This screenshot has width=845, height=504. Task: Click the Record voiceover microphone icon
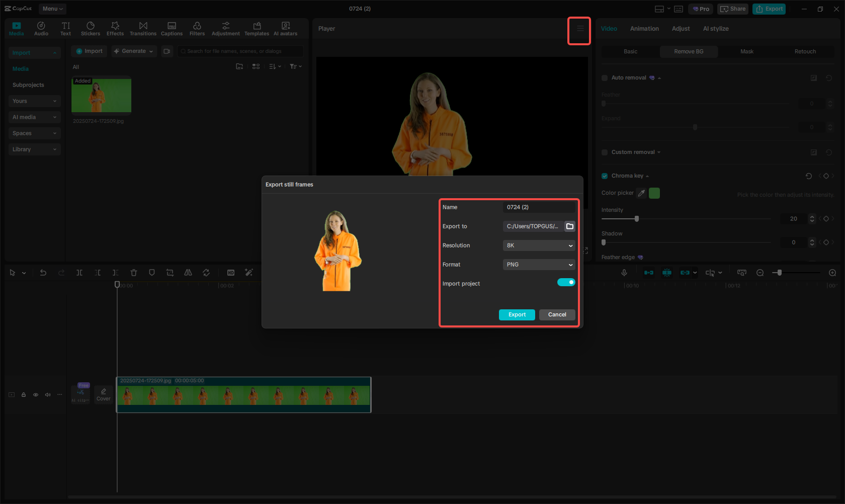click(x=624, y=272)
